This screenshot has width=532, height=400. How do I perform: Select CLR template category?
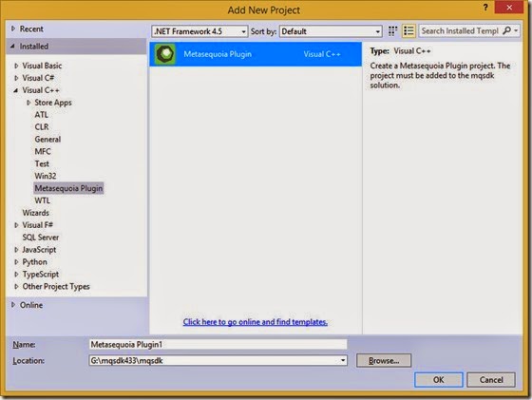pos(42,127)
